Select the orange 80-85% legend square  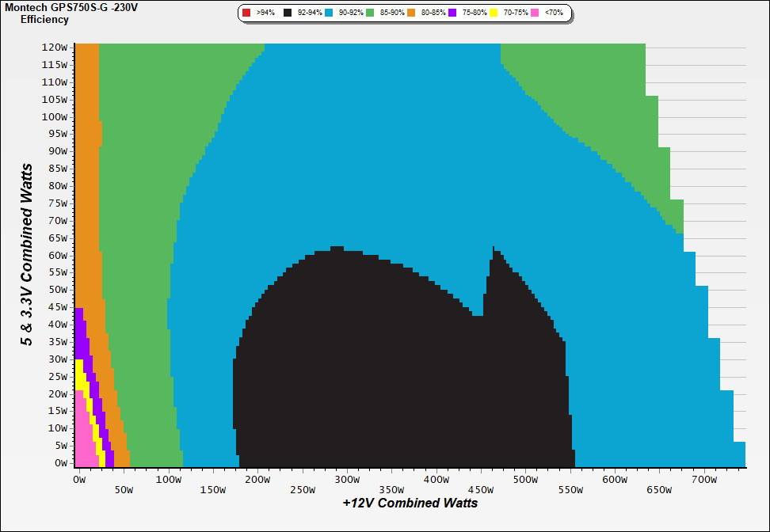click(x=411, y=13)
